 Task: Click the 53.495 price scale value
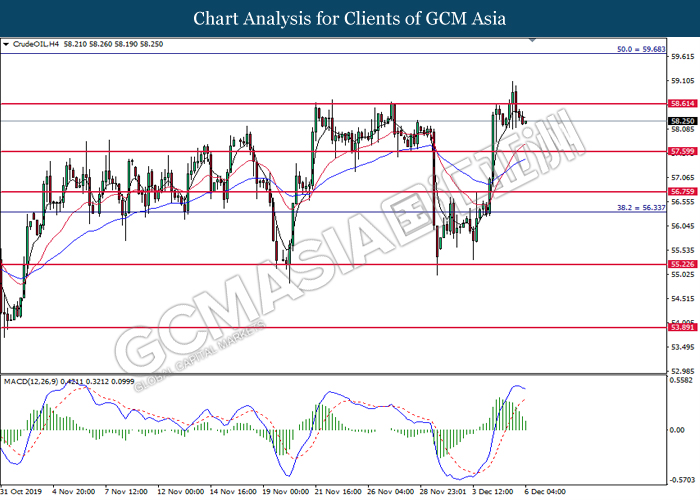683,347
